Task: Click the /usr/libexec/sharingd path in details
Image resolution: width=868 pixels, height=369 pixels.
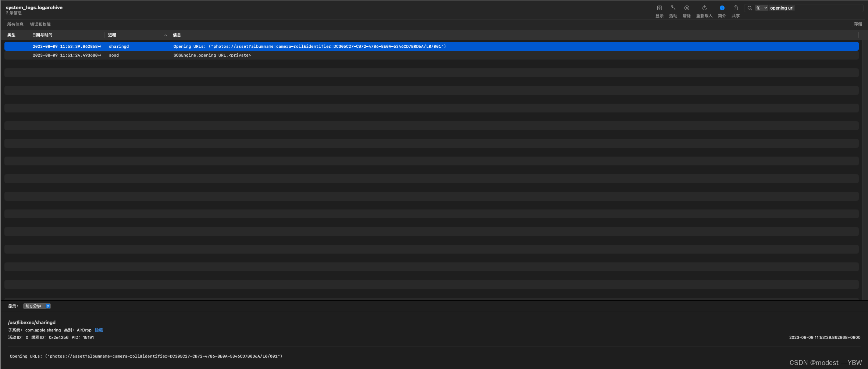Action: (x=32, y=322)
